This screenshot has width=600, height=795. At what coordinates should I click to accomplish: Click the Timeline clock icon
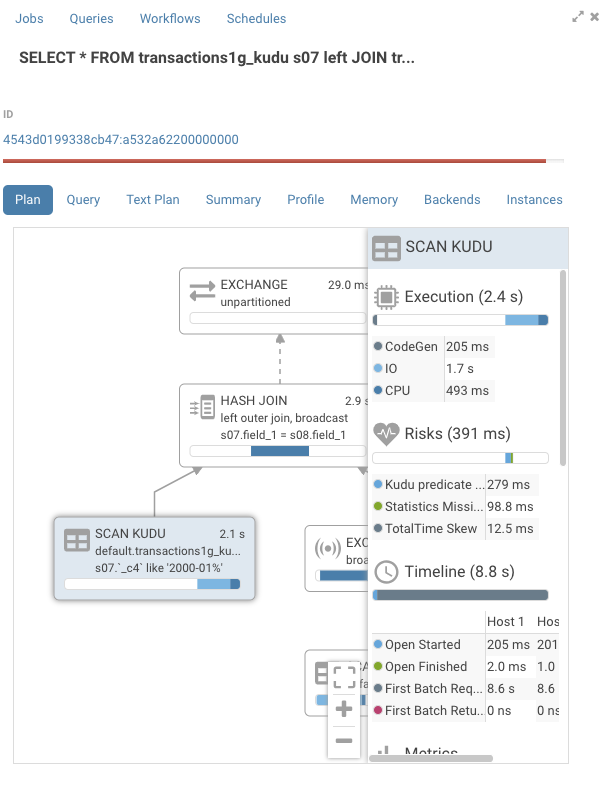click(386, 572)
